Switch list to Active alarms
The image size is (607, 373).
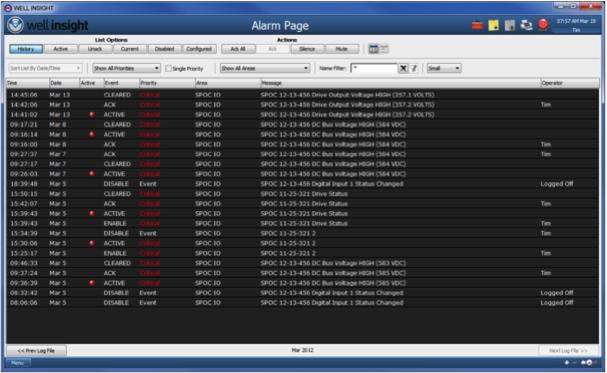pos(60,49)
